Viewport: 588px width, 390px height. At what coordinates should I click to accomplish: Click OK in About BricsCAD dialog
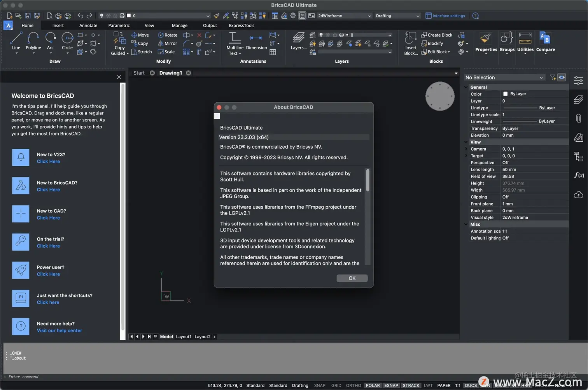pyautogui.click(x=352, y=278)
